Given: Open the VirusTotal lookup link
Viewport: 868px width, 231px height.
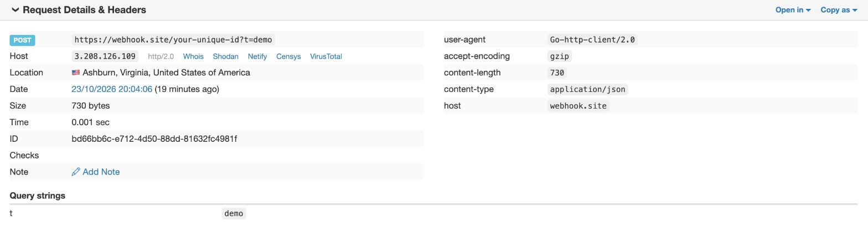Looking at the screenshot, I should click(x=326, y=57).
